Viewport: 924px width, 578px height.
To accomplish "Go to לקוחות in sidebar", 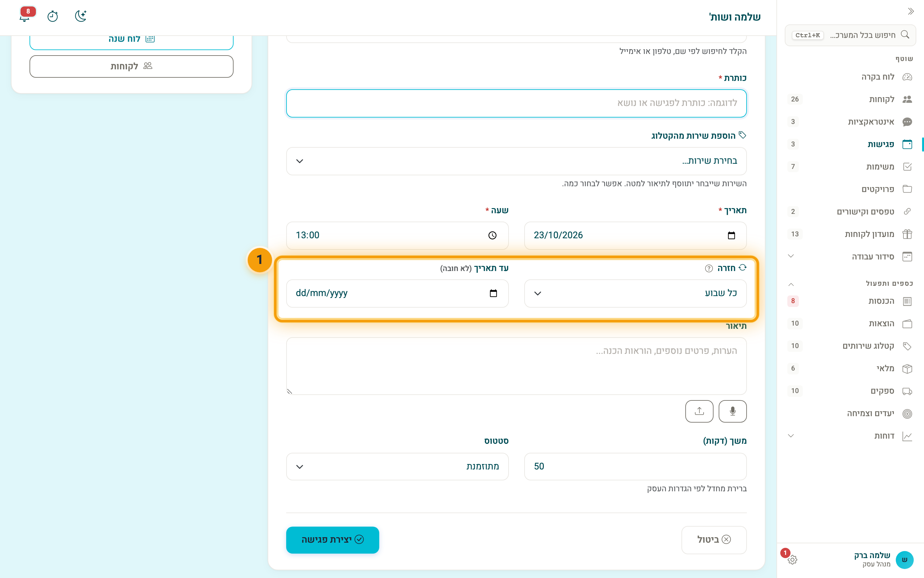I will (850, 100).
